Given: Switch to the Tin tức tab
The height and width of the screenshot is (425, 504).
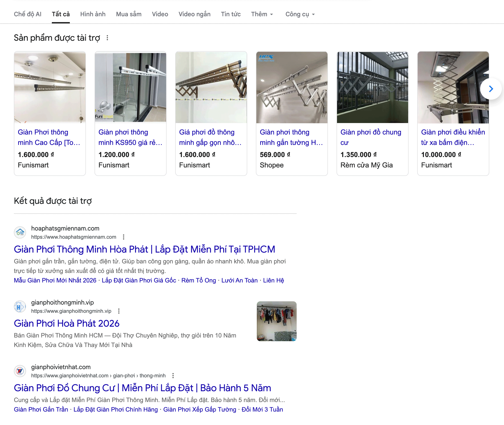Looking at the screenshot, I should (x=231, y=14).
